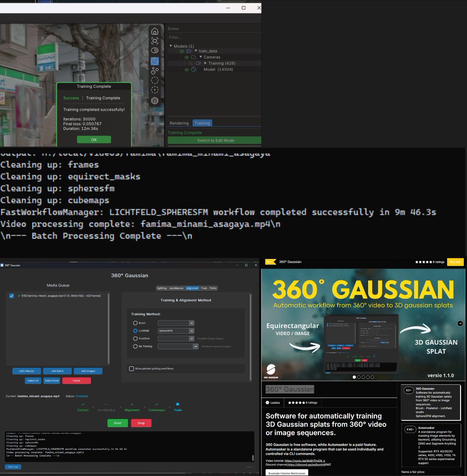This screenshot has width=467, height=476.
Task: Enable Show pinhole splitting workflows checkbox
Action: click(131, 369)
